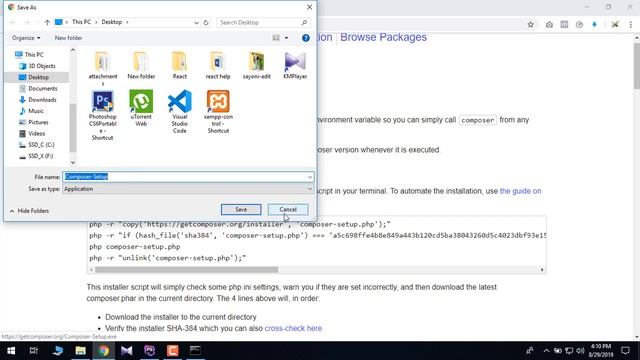This screenshot has width=640, height=360.
Task: Open the attachments folder icon
Action: point(102,62)
